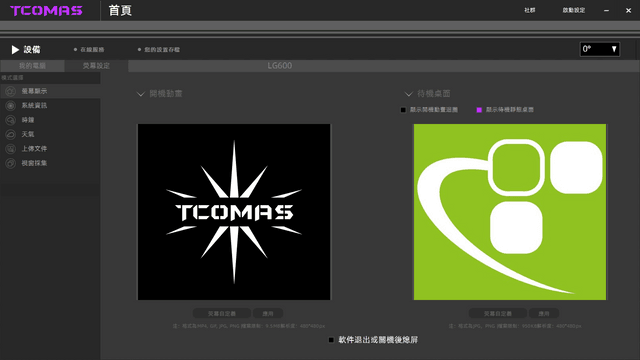This screenshot has height=360, width=640.
Task: Click 應用 apply button under standby desktop
Action: 544,313
